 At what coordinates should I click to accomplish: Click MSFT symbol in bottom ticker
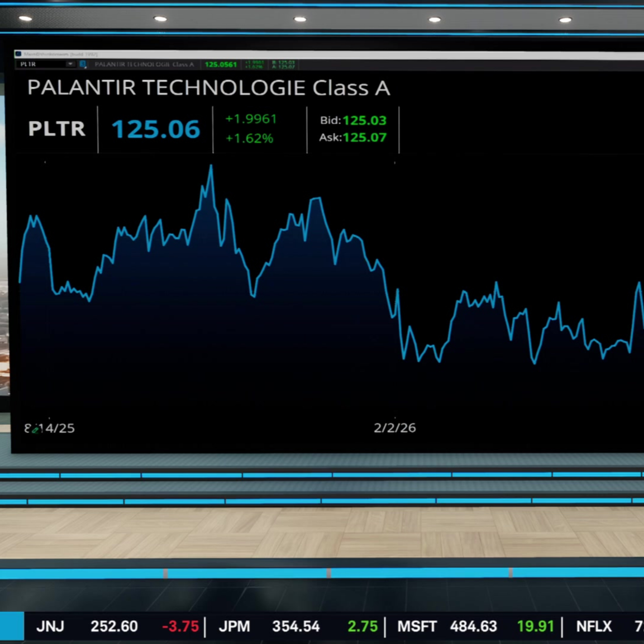417,626
